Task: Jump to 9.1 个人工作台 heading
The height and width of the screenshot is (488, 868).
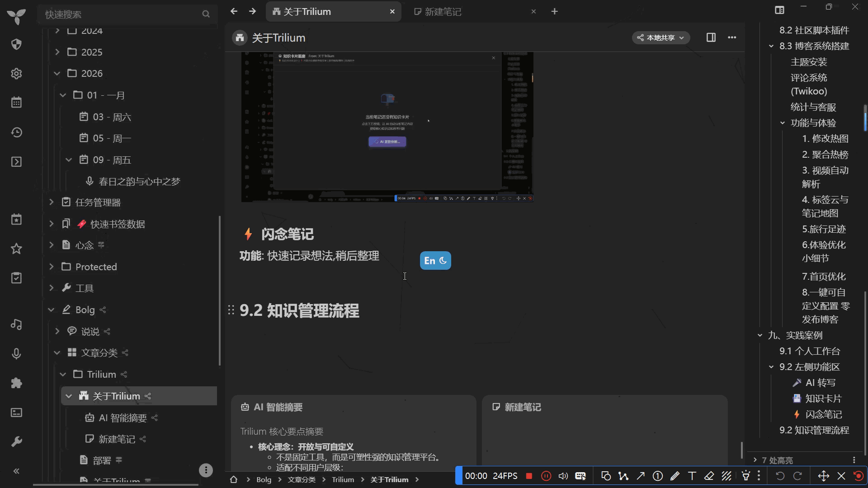Action: click(810, 351)
